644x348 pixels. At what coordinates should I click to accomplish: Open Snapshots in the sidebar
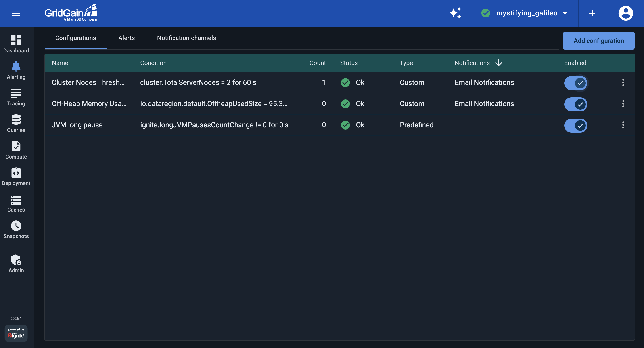[x=16, y=230]
